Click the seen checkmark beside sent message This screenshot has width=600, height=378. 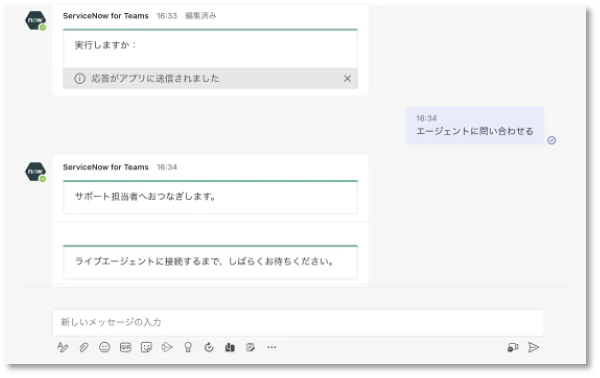pos(551,140)
